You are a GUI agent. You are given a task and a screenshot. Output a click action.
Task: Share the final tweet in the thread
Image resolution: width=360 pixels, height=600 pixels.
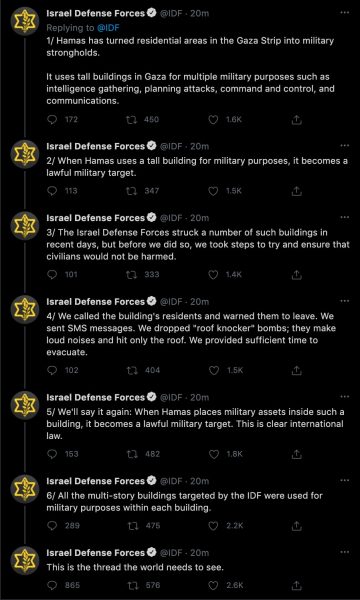[x=297, y=585]
